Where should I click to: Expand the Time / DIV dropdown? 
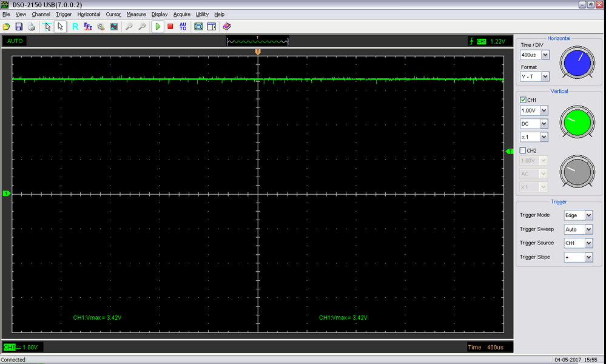[545, 55]
